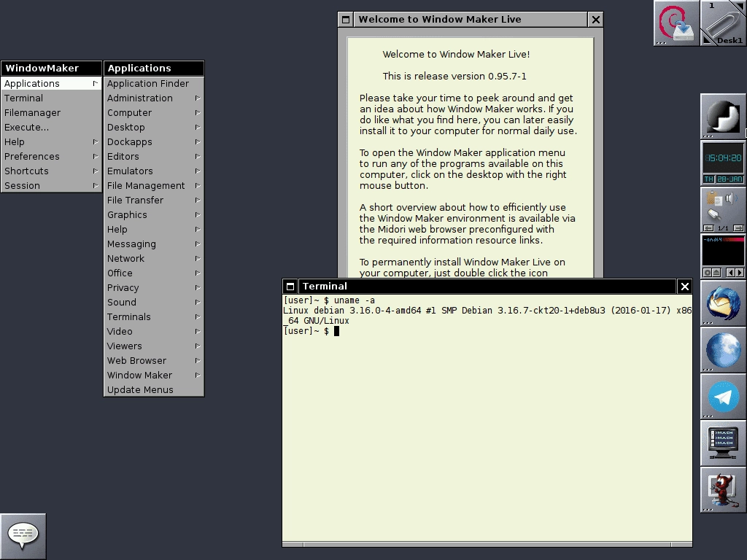
Task: Expand the Computer submenu
Action: coord(154,113)
